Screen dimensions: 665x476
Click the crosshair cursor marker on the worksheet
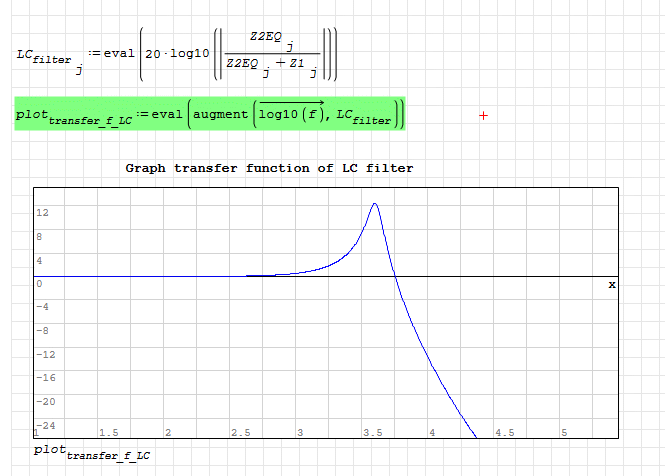[x=483, y=116]
